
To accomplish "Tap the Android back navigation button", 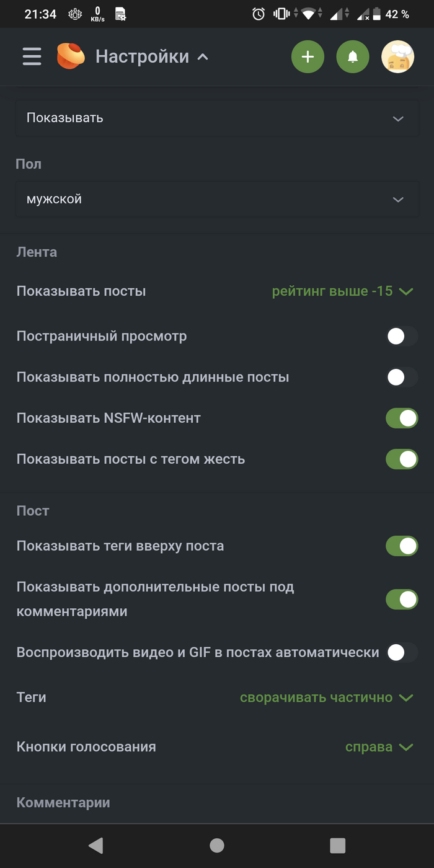I will point(95,845).
